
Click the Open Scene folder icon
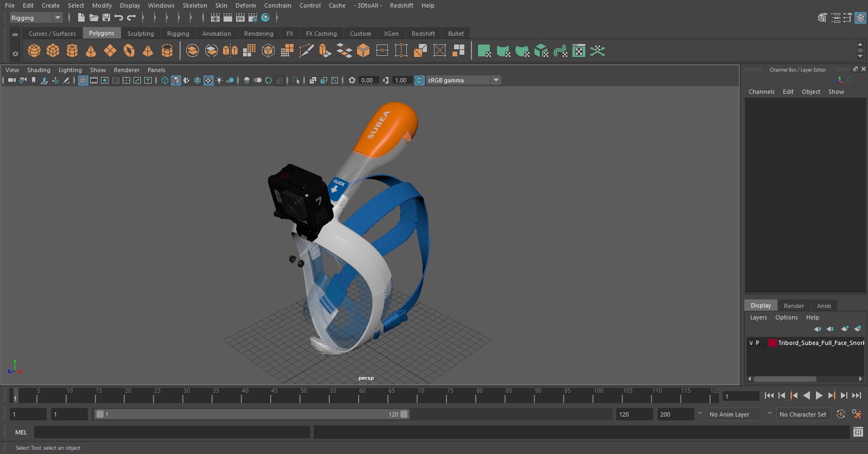coord(94,18)
